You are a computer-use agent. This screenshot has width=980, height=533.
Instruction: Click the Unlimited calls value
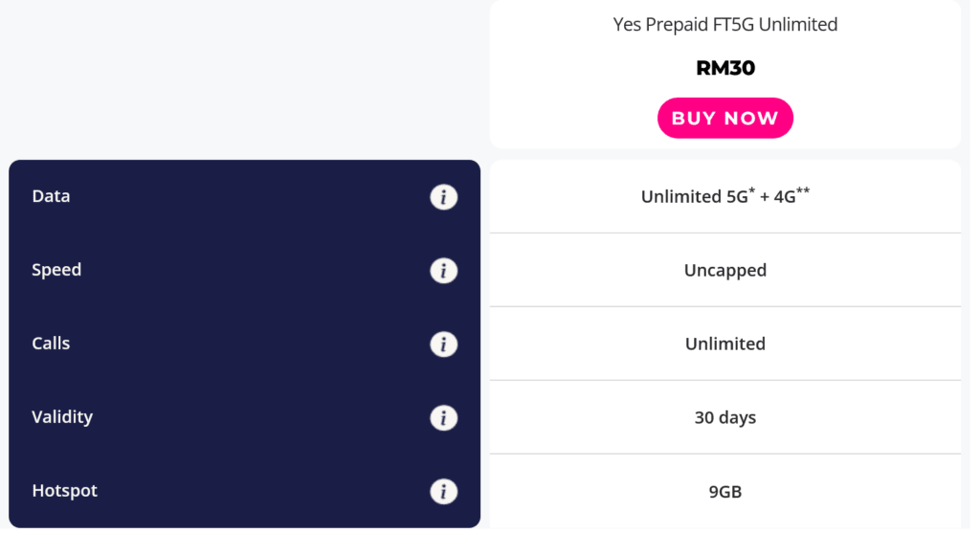(x=724, y=344)
